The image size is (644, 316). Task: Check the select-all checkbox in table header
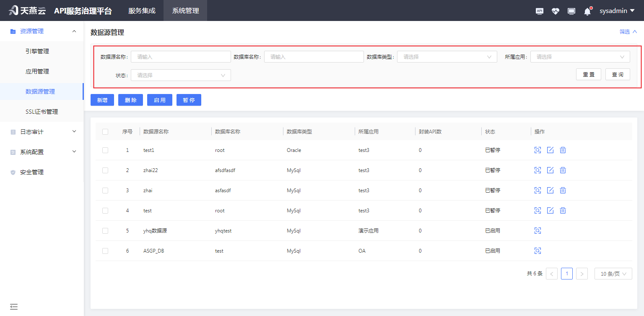(x=105, y=131)
